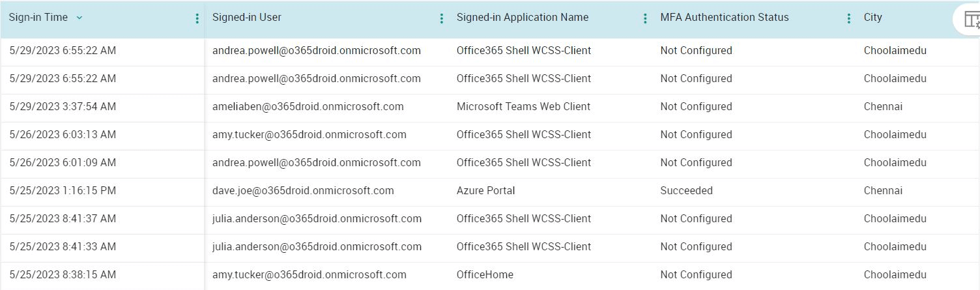The width and height of the screenshot is (980, 290).
Task: Click the OfficeHome application cell
Action: click(485, 275)
